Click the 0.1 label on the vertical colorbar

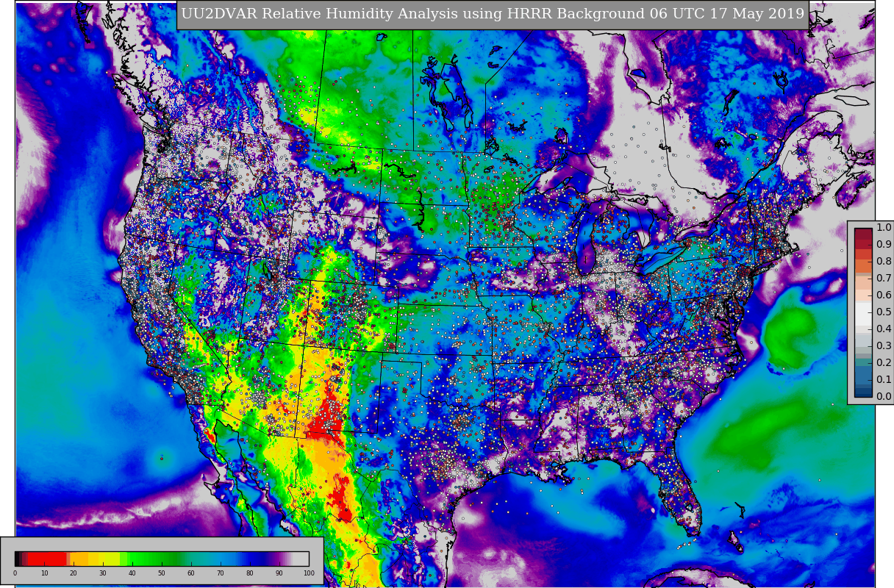coord(884,380)
